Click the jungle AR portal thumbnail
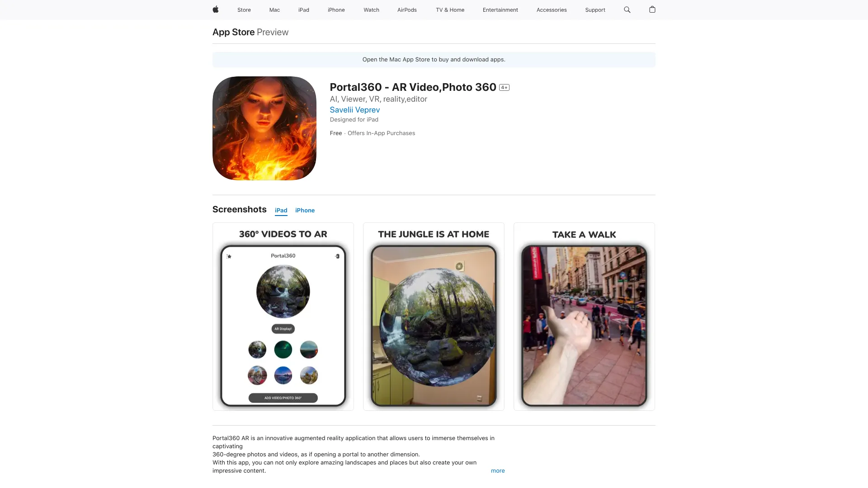The height and width of the screenshot is (488, 868). [434, 316]
